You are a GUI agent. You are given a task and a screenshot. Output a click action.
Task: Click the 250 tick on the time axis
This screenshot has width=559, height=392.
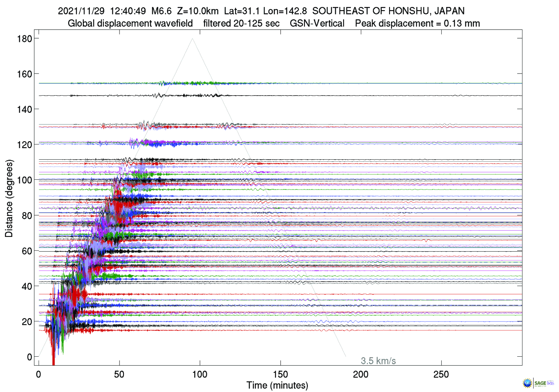coord(441,374)
